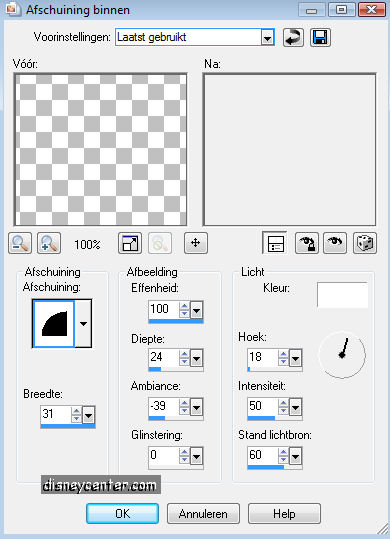Save preset with the floppy disk icon
Image resolution: width=390 pixels, height=539 pixels.
tap(320, 37)
